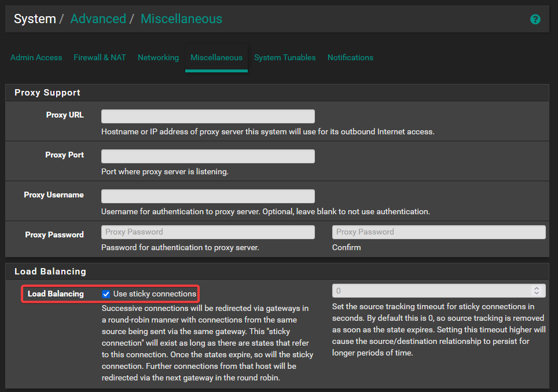Open the help icon in page header

[x=535, y=19]
